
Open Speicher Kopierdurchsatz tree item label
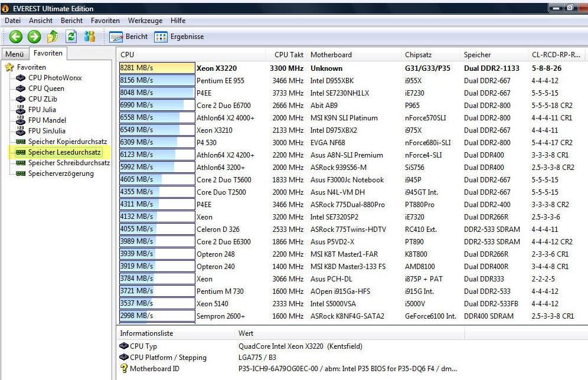67,142
